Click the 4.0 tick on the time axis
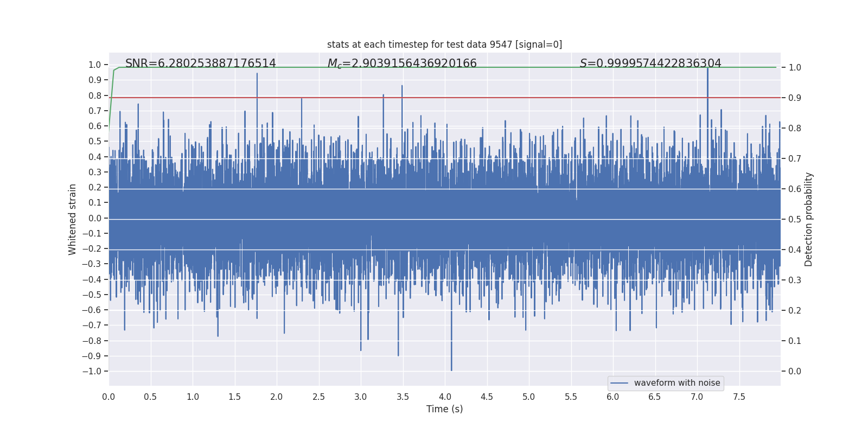 (x=445, y=397)
